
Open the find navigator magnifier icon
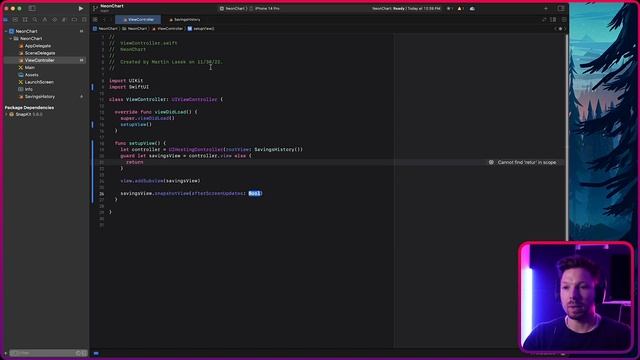pyautogui.click(x=35, y=20)
